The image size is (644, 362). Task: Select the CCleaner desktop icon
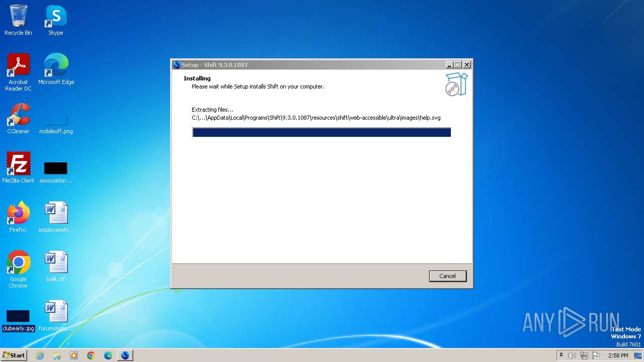click(18, 119)
